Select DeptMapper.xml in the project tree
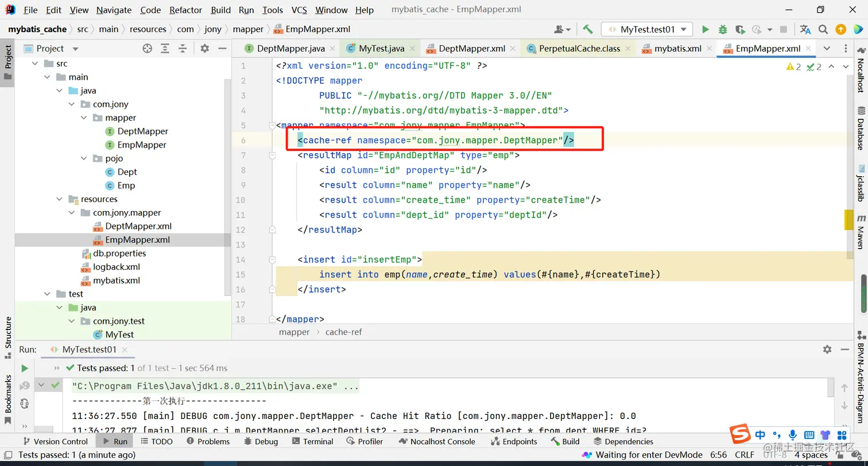 [x=138, y=226]
